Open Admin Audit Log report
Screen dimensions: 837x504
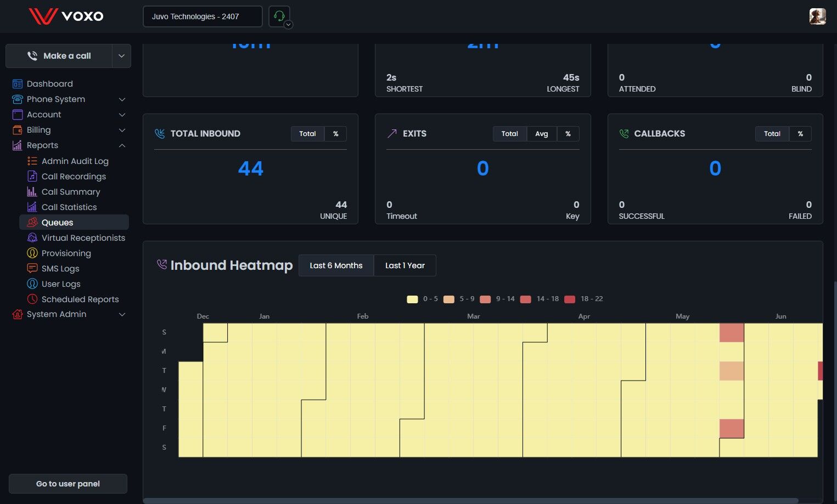pos(75,161)
